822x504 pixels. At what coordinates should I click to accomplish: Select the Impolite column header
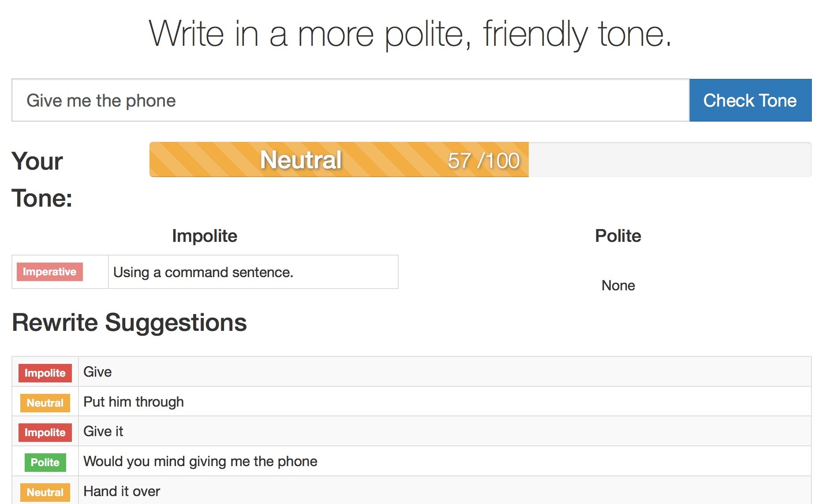pyautogui.click(x=205, y=236)
